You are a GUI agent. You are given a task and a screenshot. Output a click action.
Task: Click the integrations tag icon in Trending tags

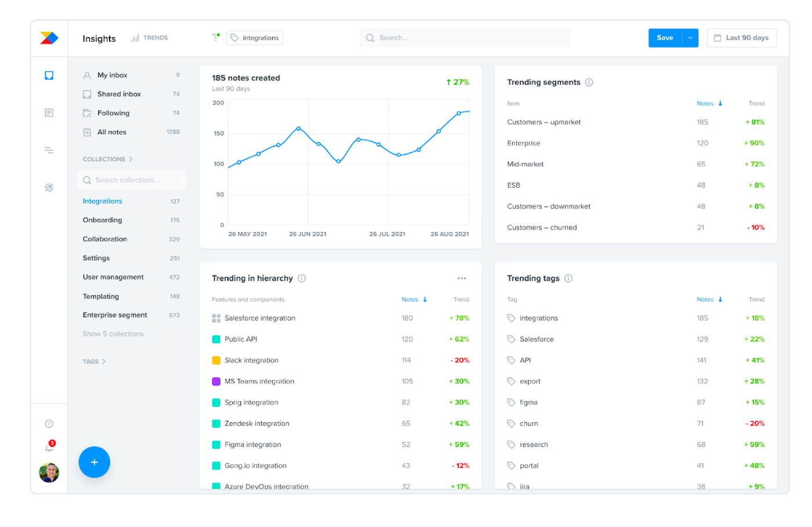tap(511, 318)
